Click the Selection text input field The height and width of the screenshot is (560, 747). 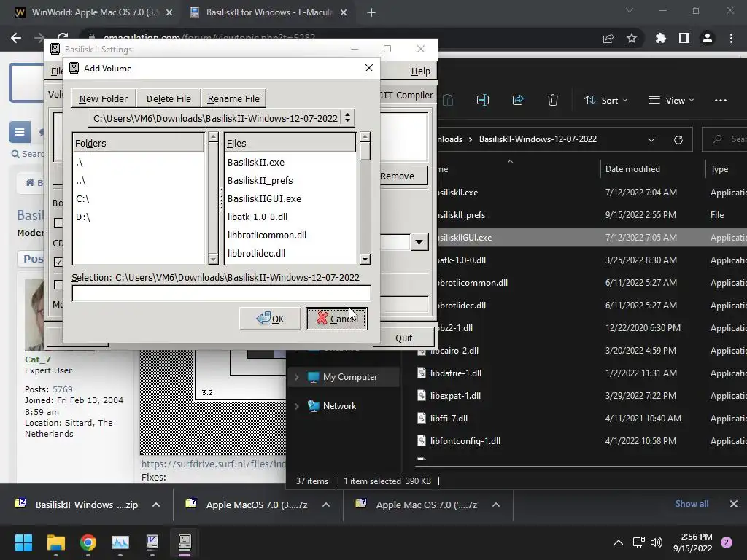tap(221, 293)
